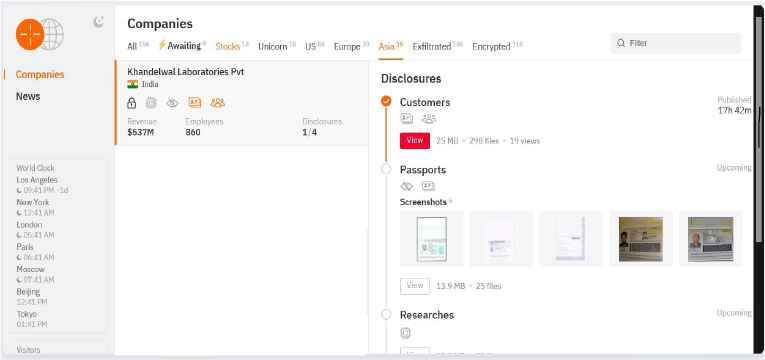The width and height of the screenshot is (765, 360).
Task: Click the Upcoming status beside Passports
Action: [x=734, y=167]
